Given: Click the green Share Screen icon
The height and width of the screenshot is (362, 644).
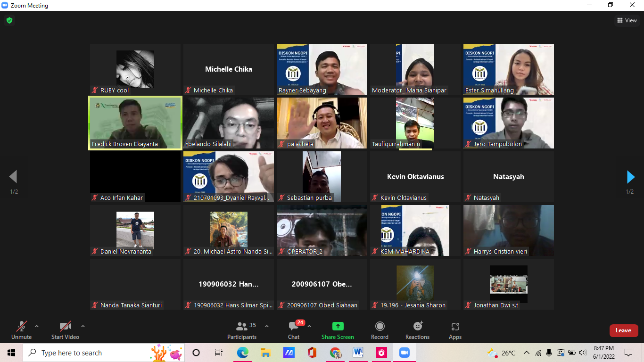Looking at the screenshot, I should tap(338, 326).
